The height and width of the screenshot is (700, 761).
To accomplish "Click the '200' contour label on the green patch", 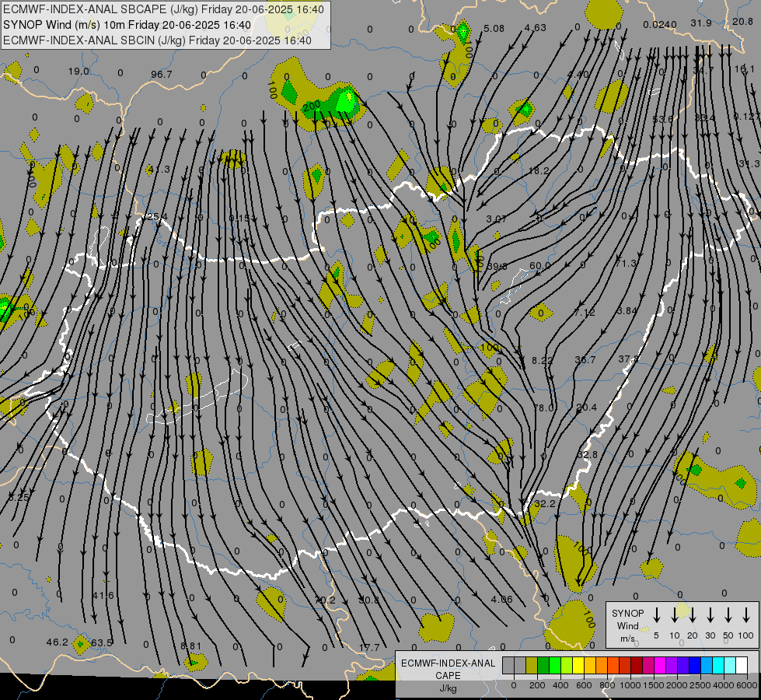I will (x=312, y=106).
